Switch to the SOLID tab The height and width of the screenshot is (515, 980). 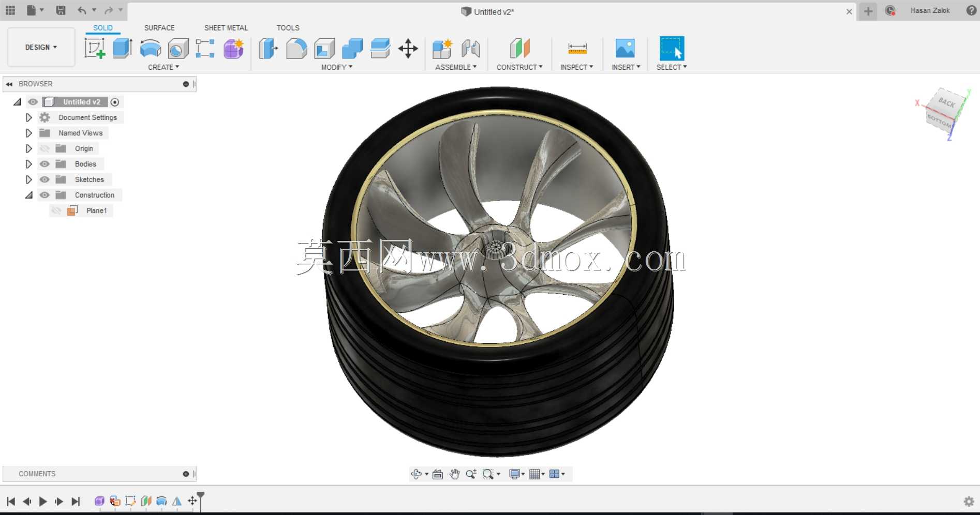tap(103, 28)
